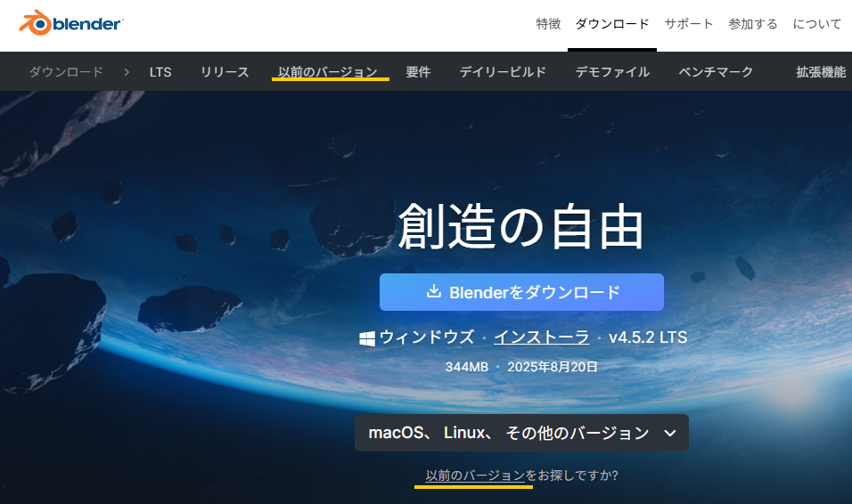Open the サポート menu item
The image size is (852, 504).
pyautogui.click(x=688, y=24)
